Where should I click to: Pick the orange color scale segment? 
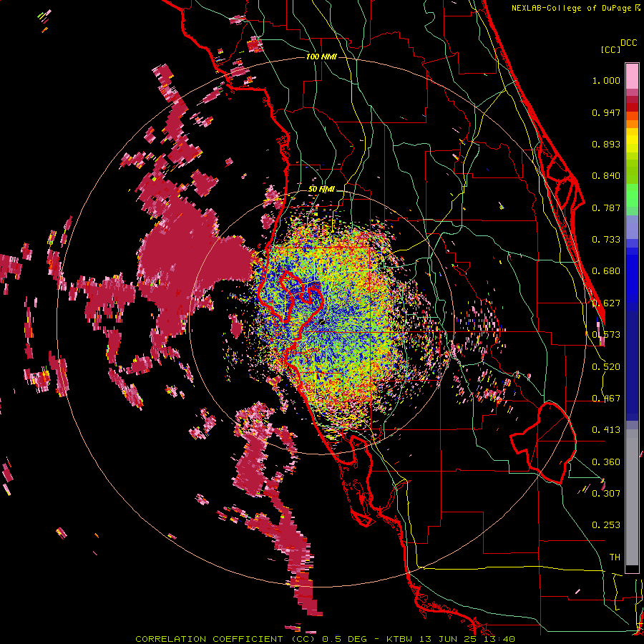tap(632, 124)
